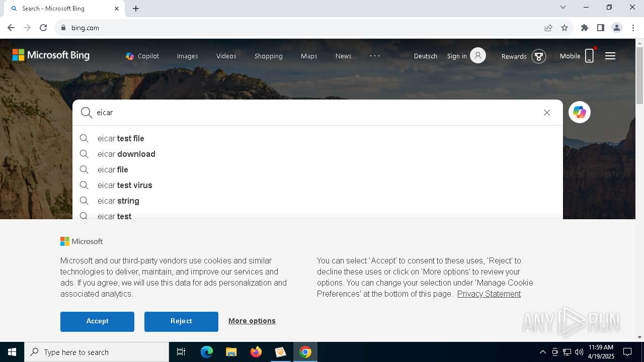Open the notification center icon

click(627, 352)
